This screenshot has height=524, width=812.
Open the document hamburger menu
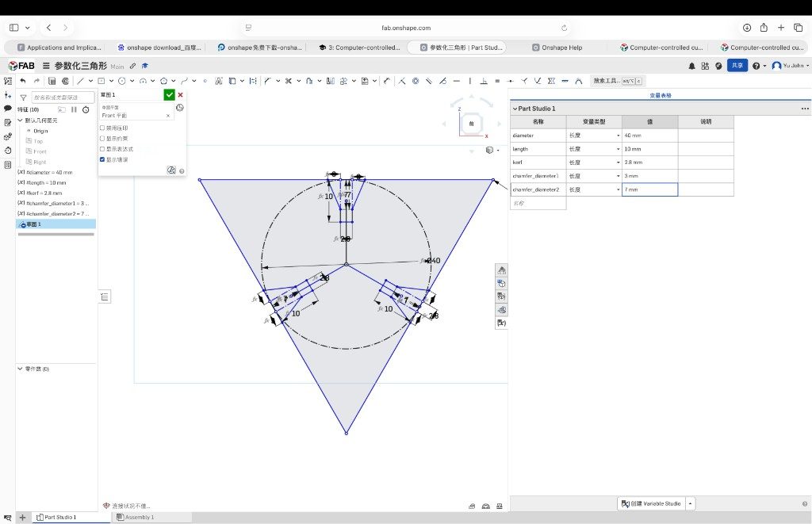[46, 66]
